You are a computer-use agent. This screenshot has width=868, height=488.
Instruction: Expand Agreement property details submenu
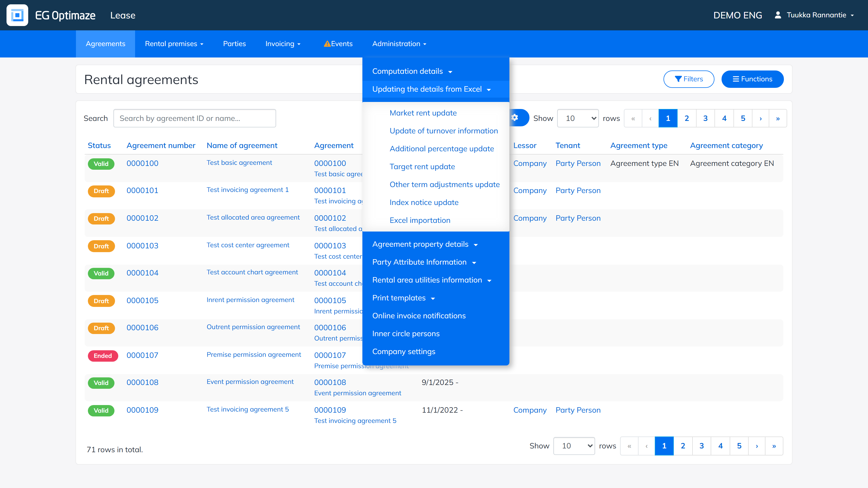point(425,245)
